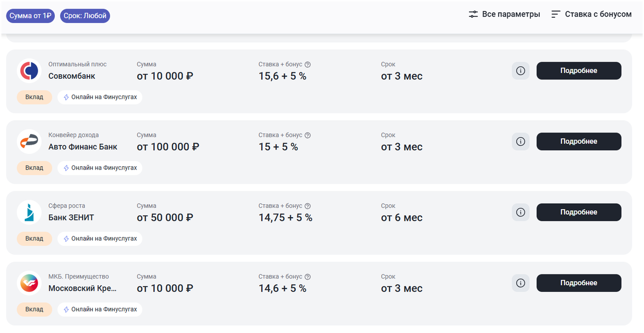This screenshot has height=333, width=644.
Task: Click Подробнее for Банк ЗЕНИТ deposit
Action: click(x=579, y=212)
